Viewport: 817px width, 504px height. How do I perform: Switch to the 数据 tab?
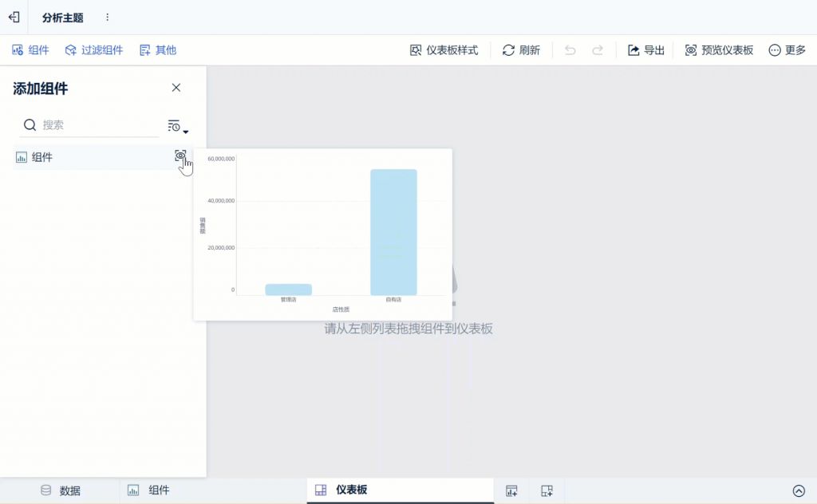point(61,490)
